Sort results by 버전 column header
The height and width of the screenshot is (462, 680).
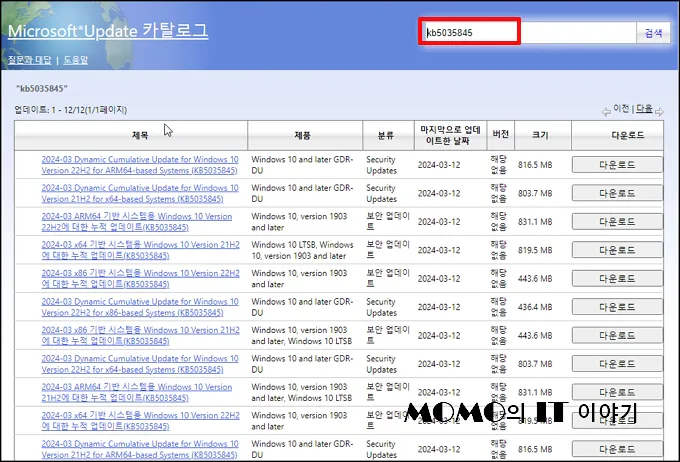[500, 134]
